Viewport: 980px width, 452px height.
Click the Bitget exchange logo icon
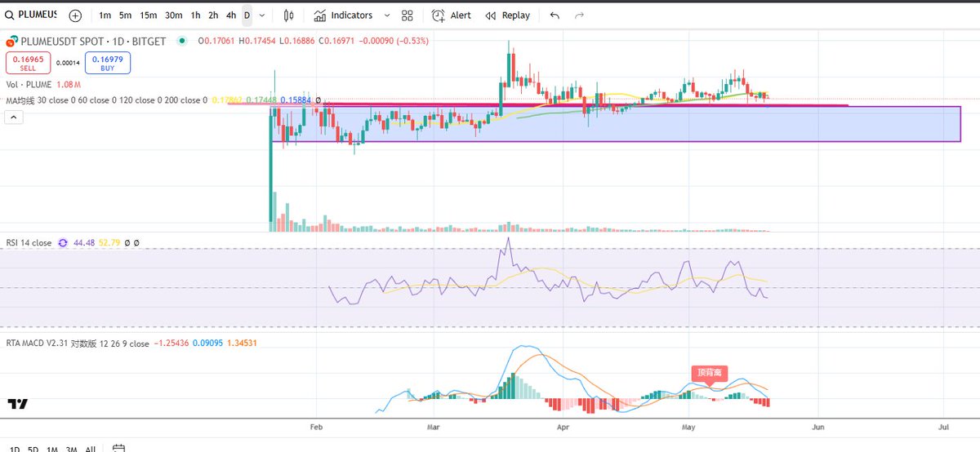click(12, 40)
